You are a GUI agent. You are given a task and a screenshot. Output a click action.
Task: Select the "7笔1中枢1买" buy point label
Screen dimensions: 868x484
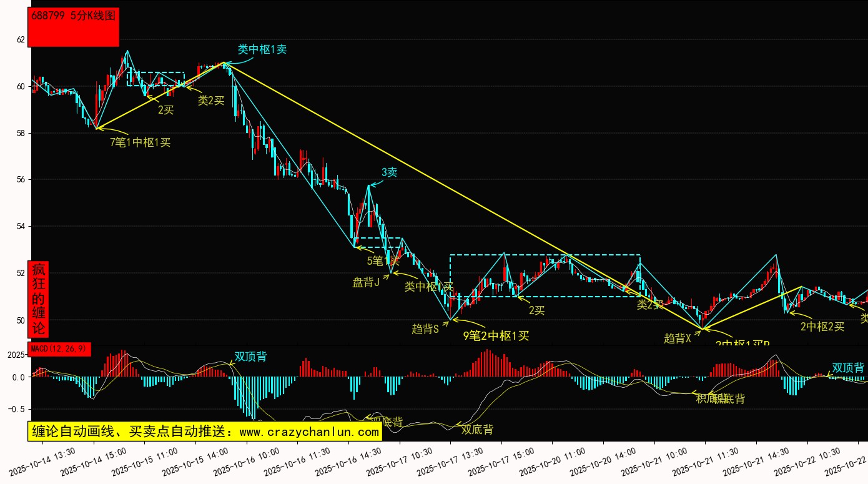click(140, 142)
